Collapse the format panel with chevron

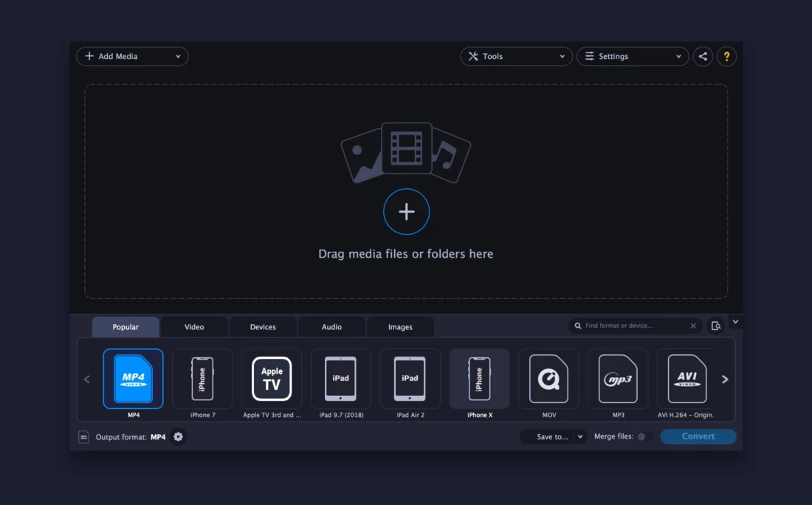coord(735,322)
